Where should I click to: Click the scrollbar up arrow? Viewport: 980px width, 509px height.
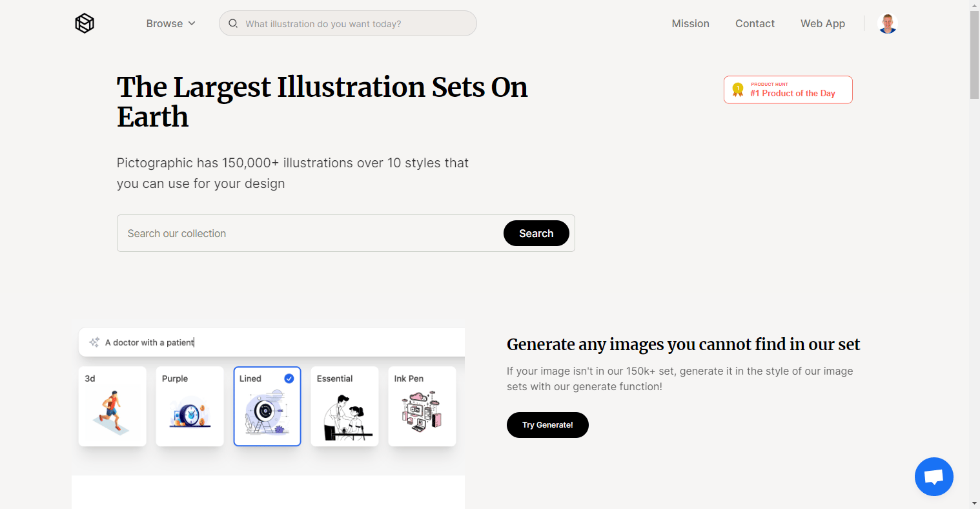pyautogui.click(x=974, y=5)
